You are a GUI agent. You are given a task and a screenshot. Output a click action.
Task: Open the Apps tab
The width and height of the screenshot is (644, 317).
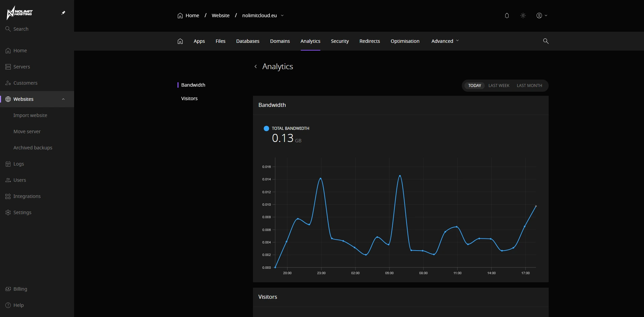click(199, 41)
